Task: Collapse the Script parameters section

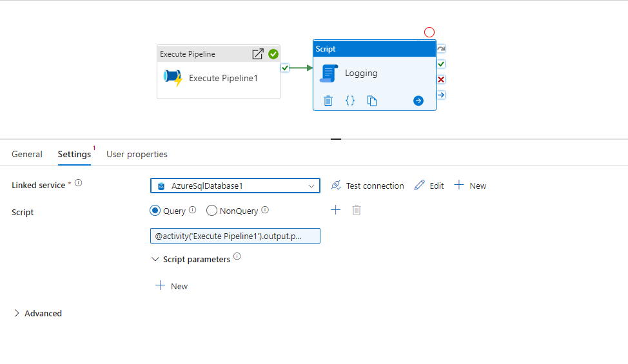Action: tap(155, 259)
